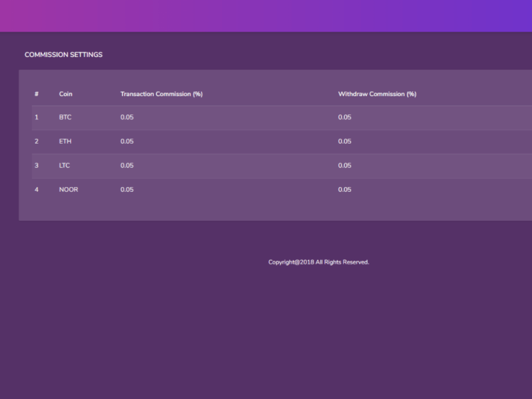
Task: Click BTC withdraw commission value 0.05
Action: click(x=345, y=117)
